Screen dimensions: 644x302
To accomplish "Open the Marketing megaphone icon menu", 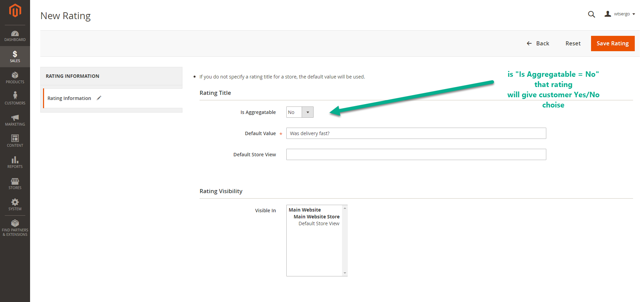I will (x=15, y=117).
